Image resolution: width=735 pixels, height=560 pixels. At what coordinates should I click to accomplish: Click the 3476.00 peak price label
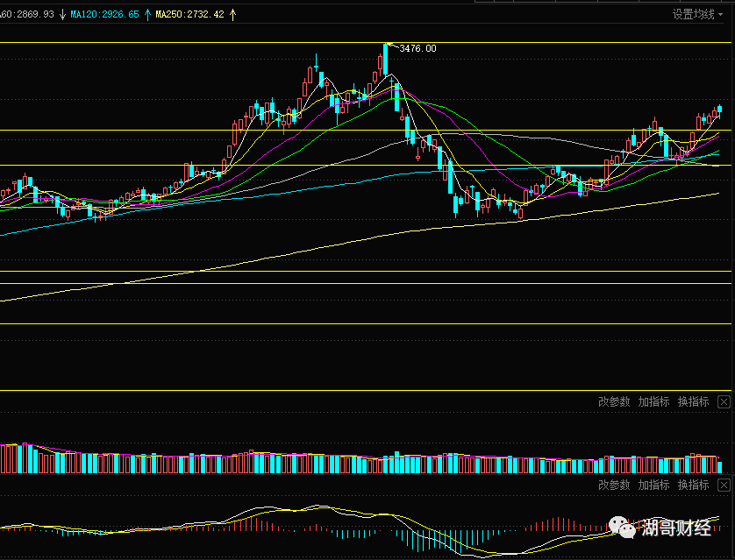click(x=417, y=49)
